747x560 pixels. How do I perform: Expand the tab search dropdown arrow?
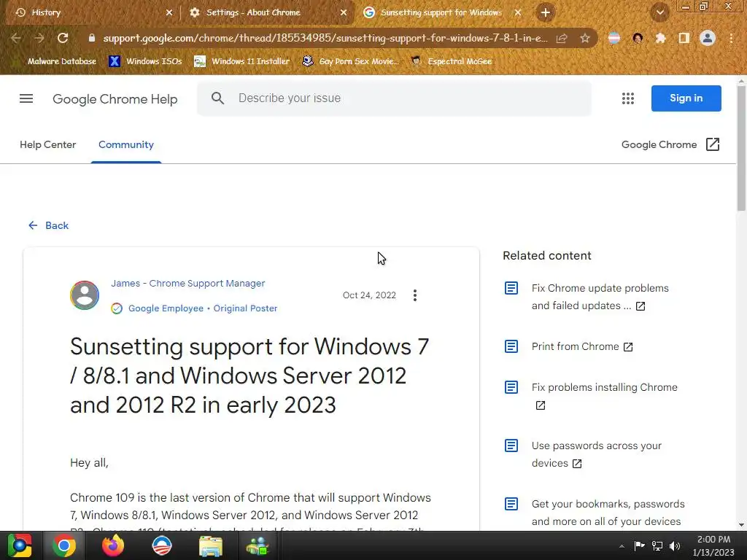tap(660, 12)
